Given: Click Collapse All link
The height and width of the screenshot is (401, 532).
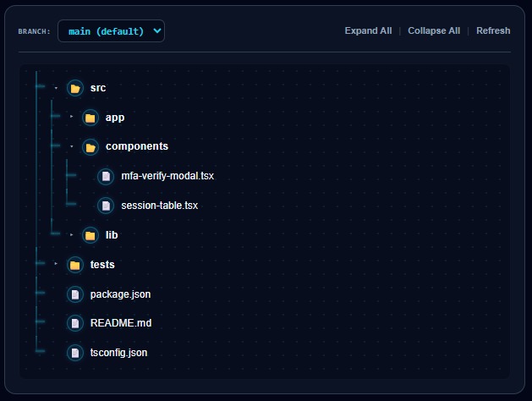Looking at the screenshot, I should 434,30.
